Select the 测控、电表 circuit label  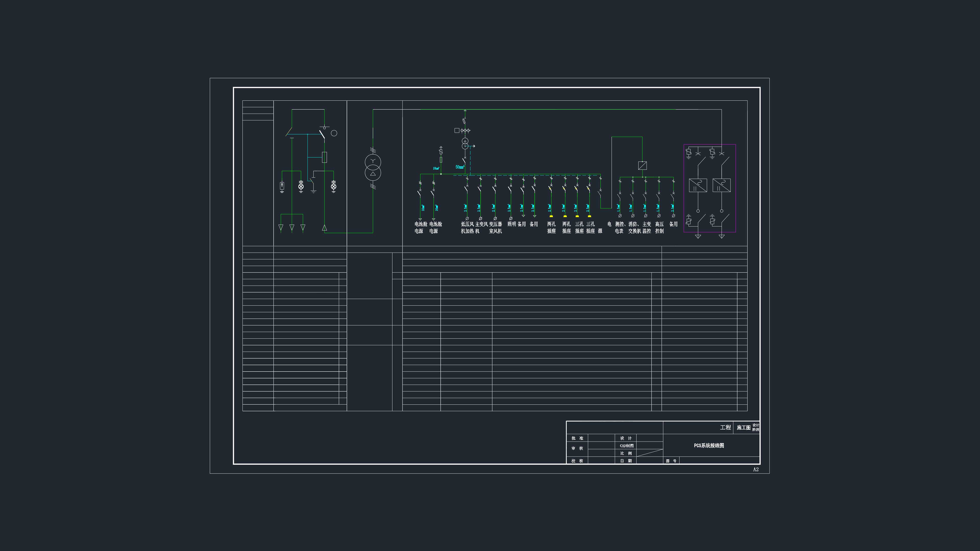[620, 227]
